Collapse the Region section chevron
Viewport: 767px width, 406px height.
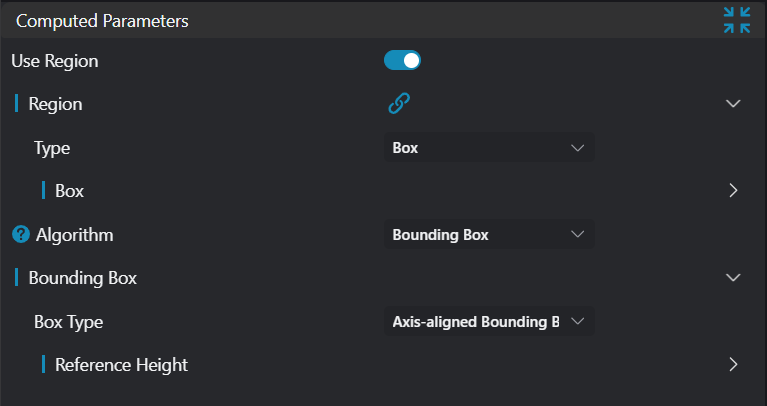[x=733, y=103]
